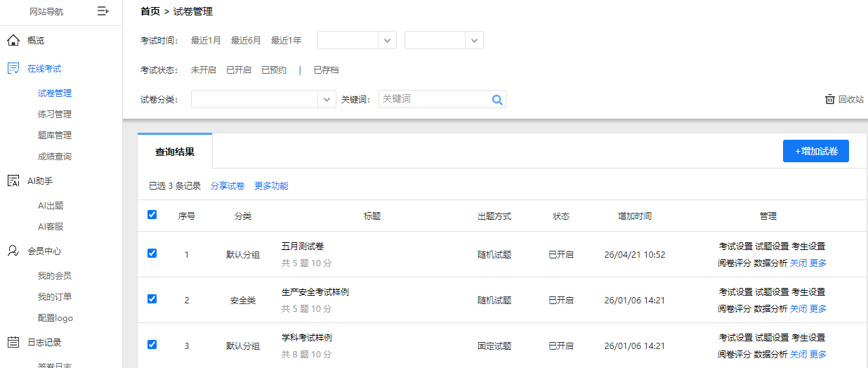Click 关闭 for 五月测试卷
The height and width of the screenshot is (368, 868).
tap(798, 263)
